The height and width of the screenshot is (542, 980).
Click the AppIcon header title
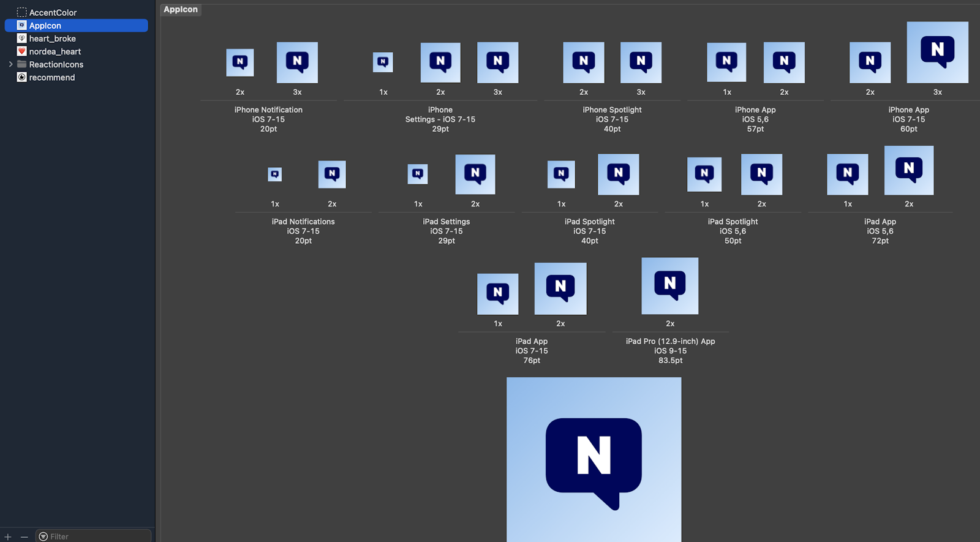181,10
